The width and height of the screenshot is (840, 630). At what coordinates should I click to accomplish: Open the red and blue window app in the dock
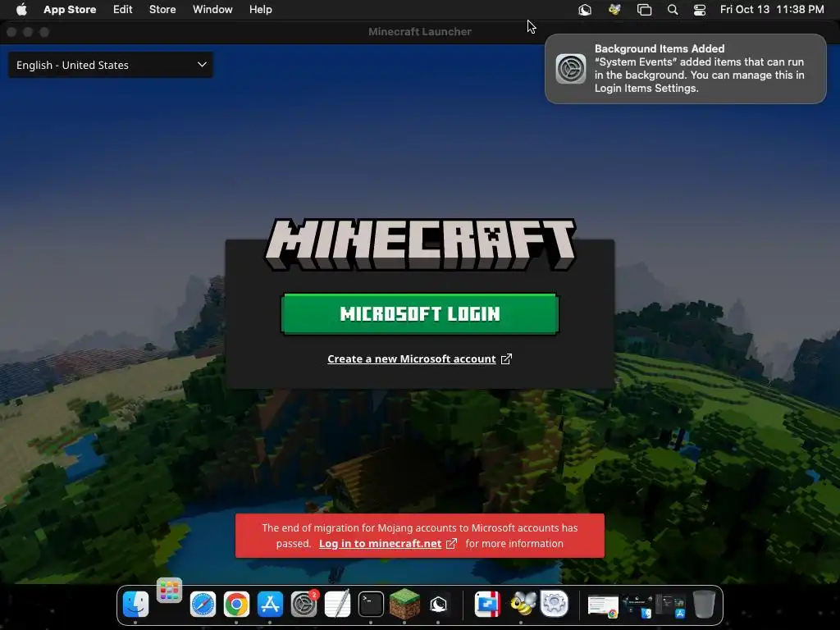point(487,605)
